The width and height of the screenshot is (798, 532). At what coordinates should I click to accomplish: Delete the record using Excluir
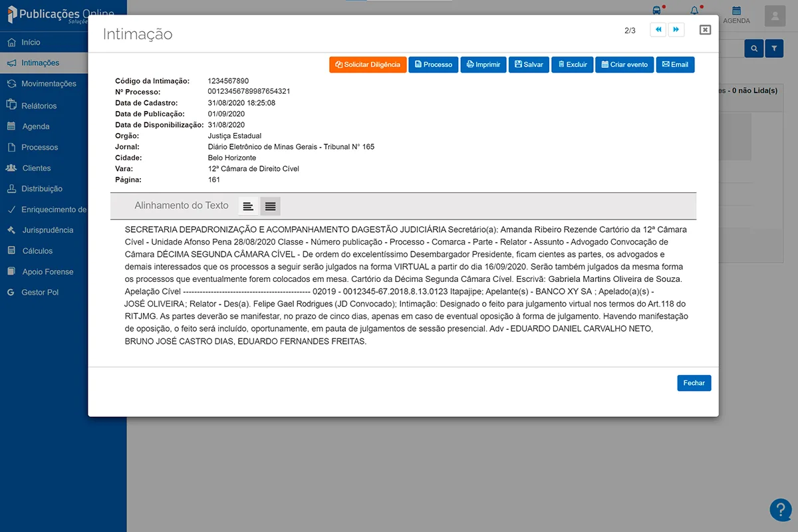[572, 65]
